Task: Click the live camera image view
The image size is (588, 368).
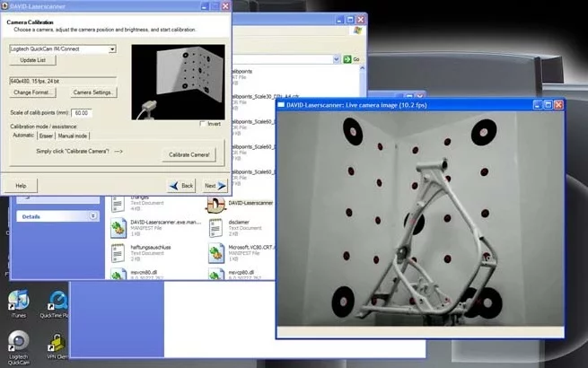Action: [x=420, y=219]
